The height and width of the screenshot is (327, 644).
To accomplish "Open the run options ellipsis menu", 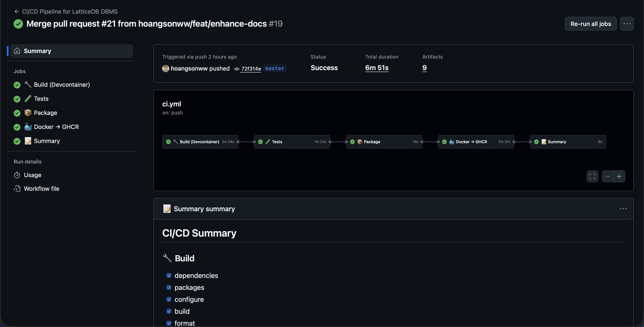I will point(627,24).
